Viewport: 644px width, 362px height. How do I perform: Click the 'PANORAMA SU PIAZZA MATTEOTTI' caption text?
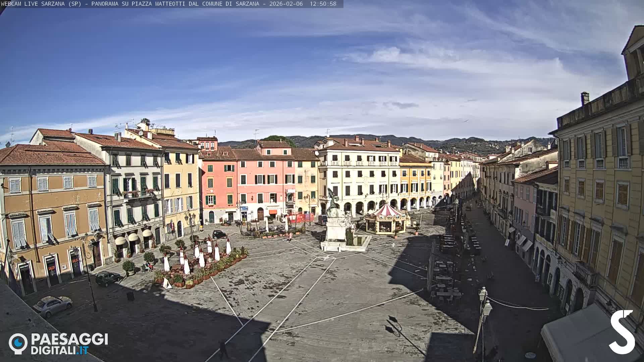(x=138, y=4)
